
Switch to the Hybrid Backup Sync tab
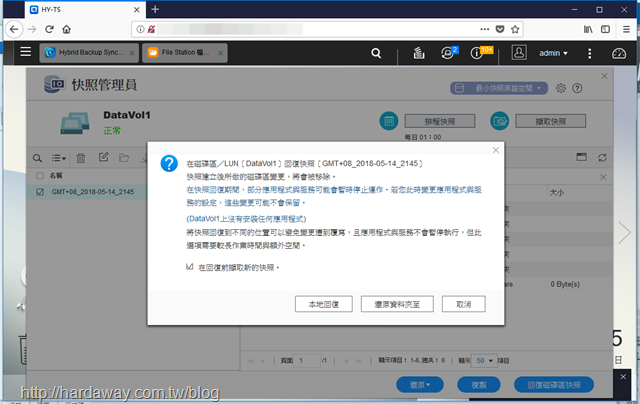89,53
